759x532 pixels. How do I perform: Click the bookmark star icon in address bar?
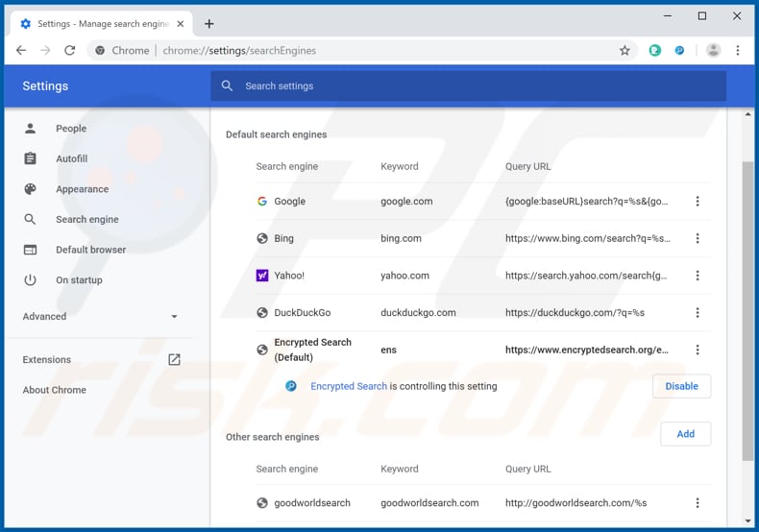624,51
